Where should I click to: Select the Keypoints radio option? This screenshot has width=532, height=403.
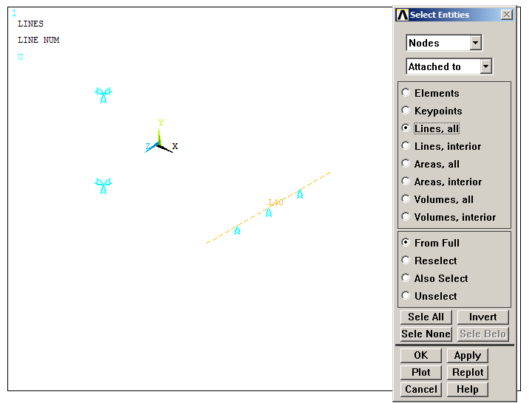406,110
